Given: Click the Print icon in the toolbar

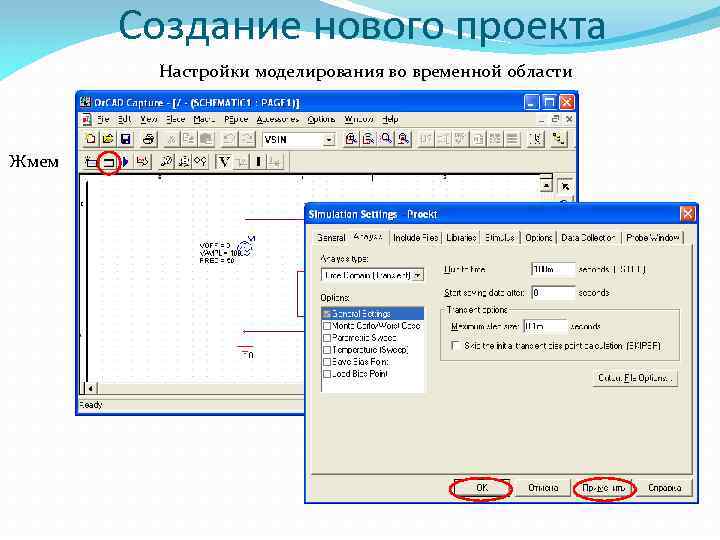Looking at the screenshot, I should 148,139.
